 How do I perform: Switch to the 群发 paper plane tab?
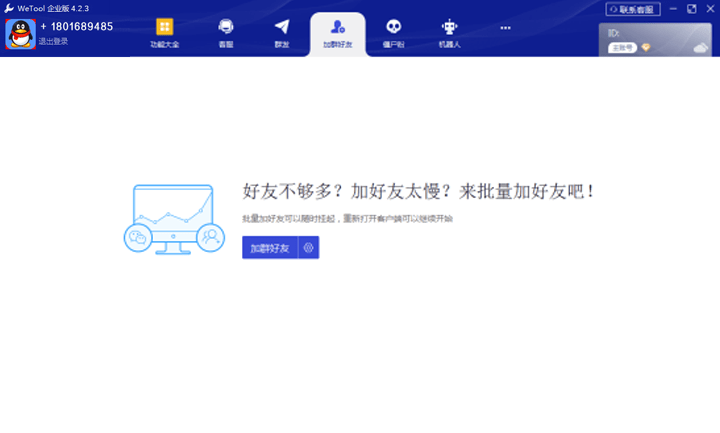(282, 33)
